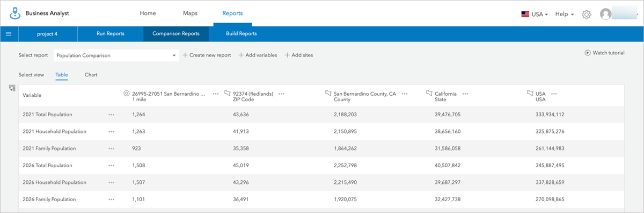Click the Variable column header
The width and height of the screenshot is (644, 213).
(x=32, y=95)
